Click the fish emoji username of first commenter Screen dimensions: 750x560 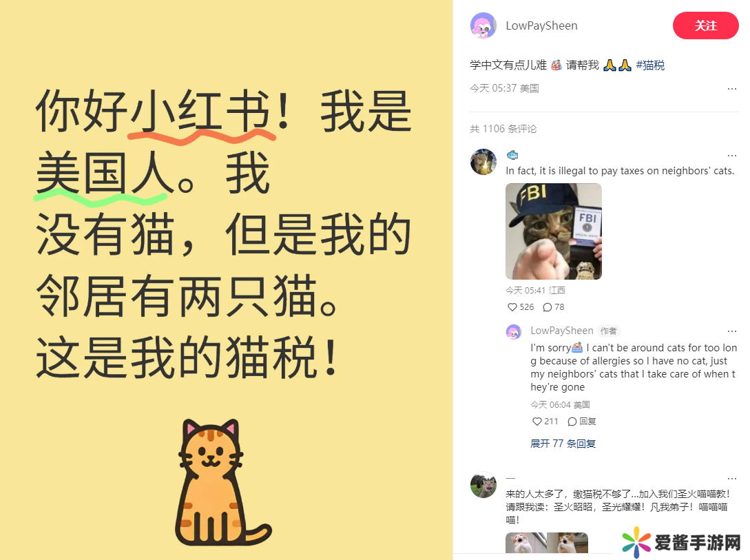[512, 155]
